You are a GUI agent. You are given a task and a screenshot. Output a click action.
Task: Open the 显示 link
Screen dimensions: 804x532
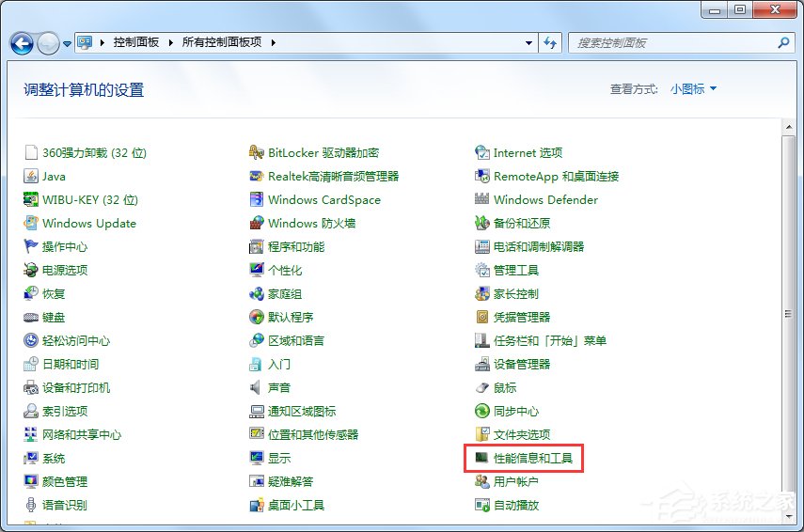pos(279,458)
